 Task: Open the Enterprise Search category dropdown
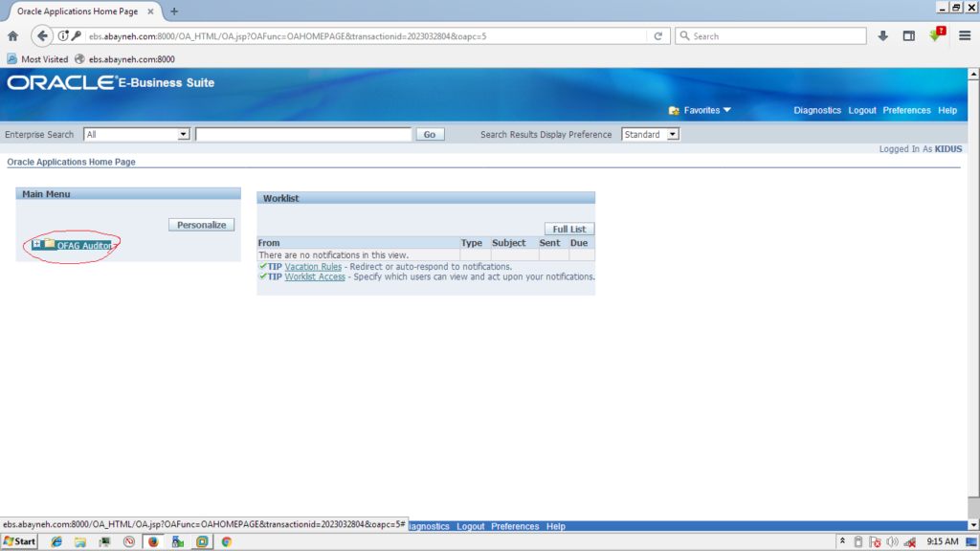[x=137, y=134]
